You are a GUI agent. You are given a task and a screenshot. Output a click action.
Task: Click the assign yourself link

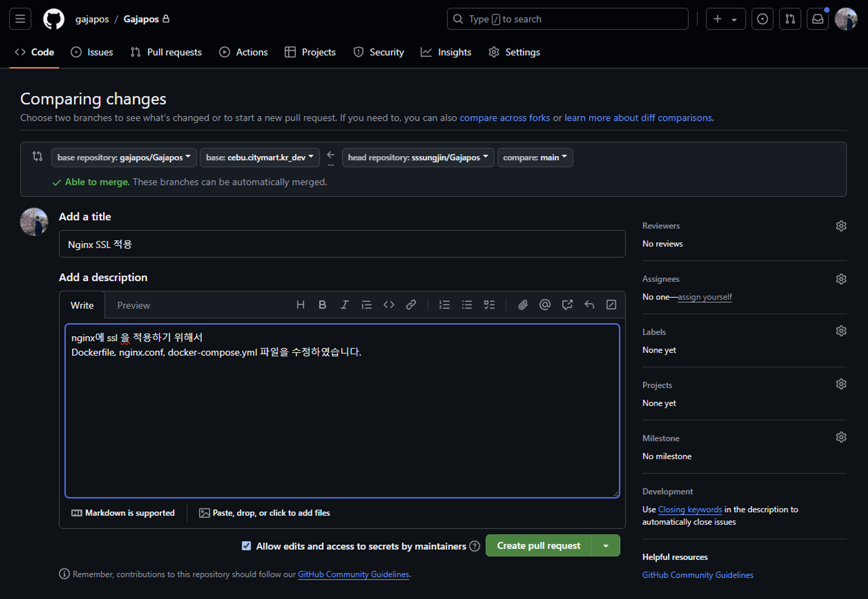(x=704, y=297)
